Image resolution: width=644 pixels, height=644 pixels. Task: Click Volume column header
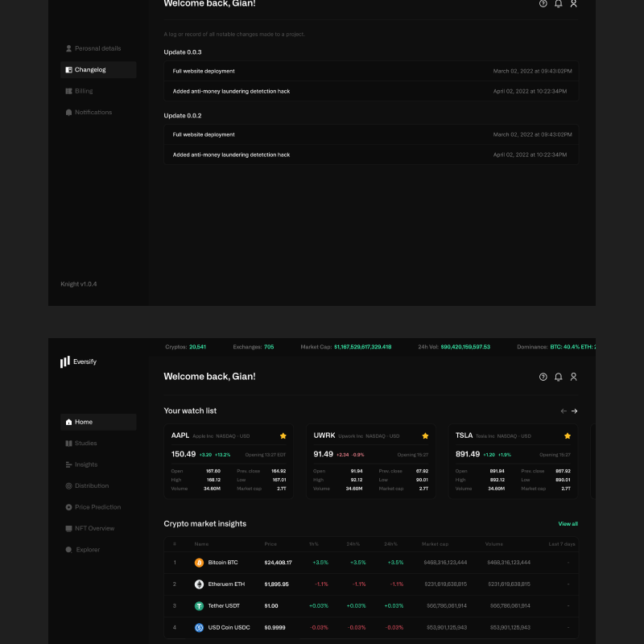coord(494,544)
